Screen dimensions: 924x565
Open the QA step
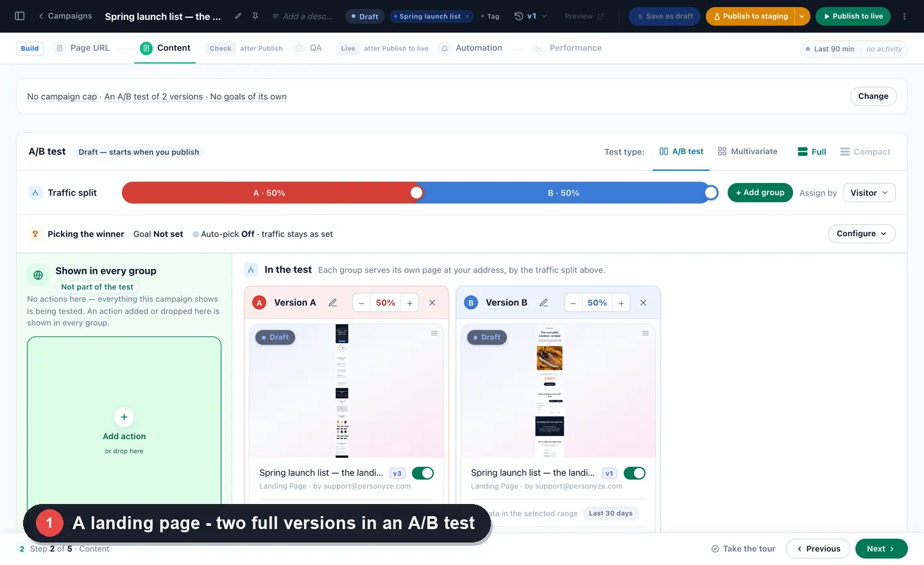pyautogui.click(x=308, y=48)
